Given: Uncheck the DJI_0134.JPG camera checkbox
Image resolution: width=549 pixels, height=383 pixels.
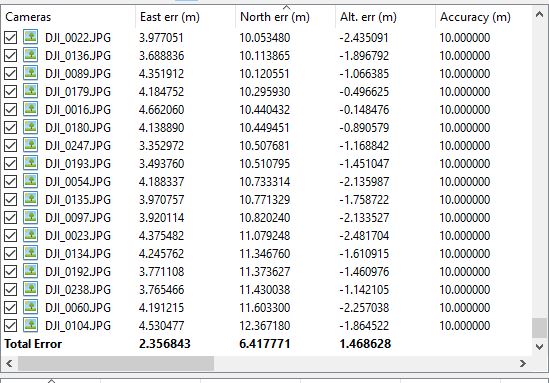Looking at the screenshot, I should [x=11, y=253].
